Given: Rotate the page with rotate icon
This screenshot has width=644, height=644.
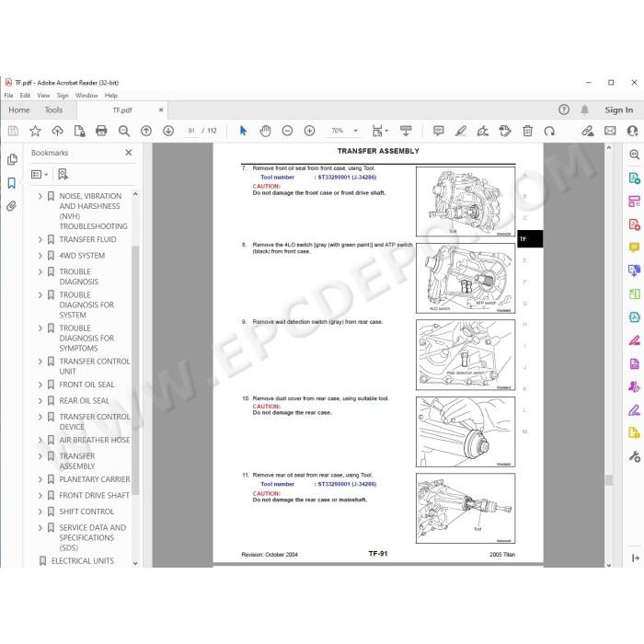Looking at the screenshot, I should 549,131.
